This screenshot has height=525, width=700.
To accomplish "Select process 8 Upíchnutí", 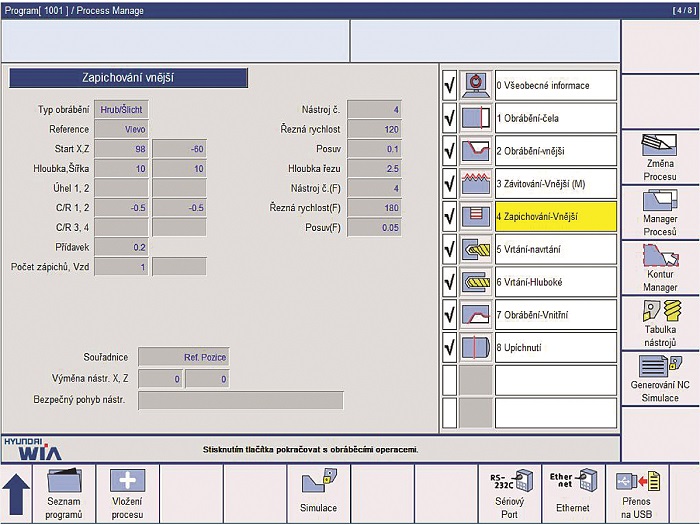I will [556, 347].
